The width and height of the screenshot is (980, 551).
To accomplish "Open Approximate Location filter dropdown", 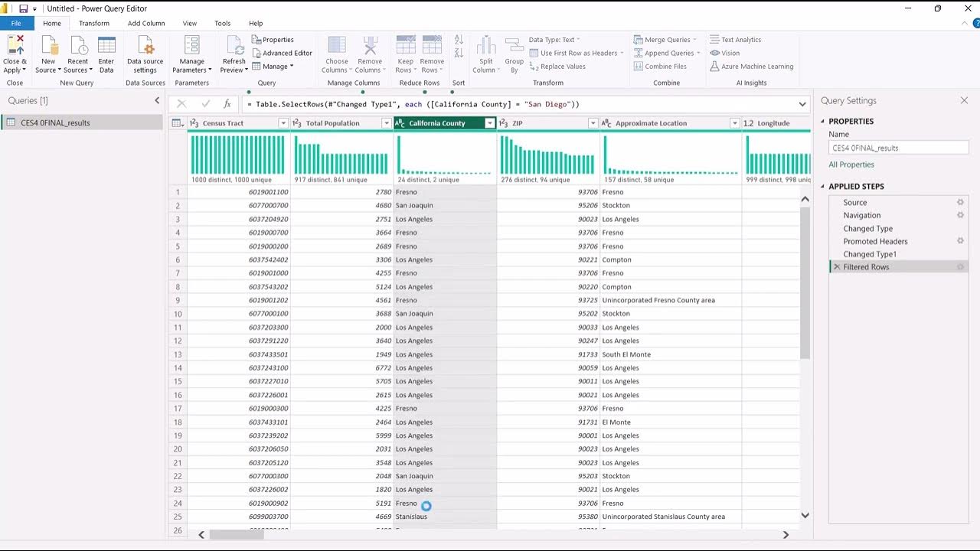I will coord(734,123).
